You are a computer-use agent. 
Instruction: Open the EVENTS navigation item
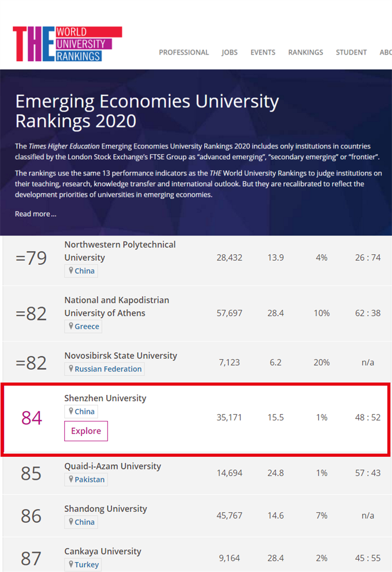[263, 52]
